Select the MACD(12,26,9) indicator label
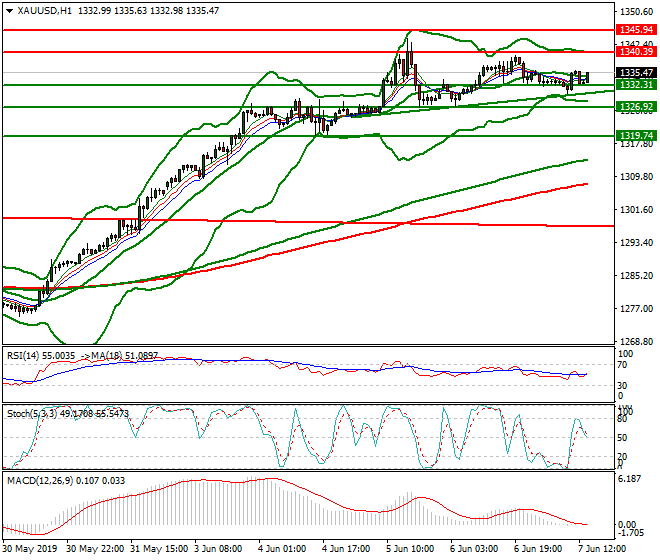This screenshot has width=660, height=560. (x=40, y=481)
